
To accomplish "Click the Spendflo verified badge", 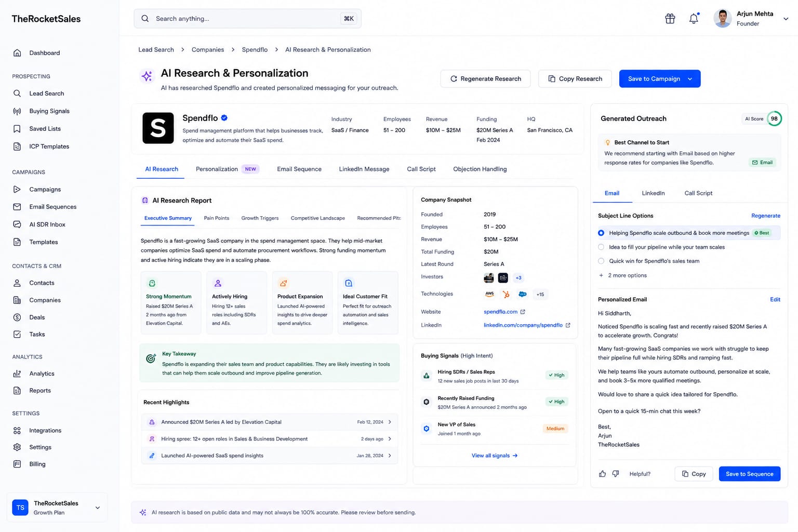I will click(x=224, y=118).
